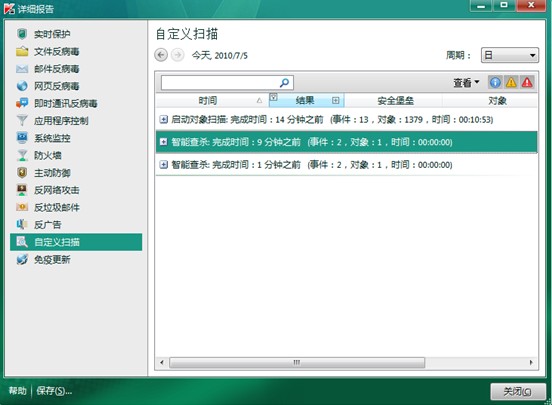Click the 自定义扫描 magnifier icon
The image size is (552, 405).
pyautogui.click(x=22, y=242)
